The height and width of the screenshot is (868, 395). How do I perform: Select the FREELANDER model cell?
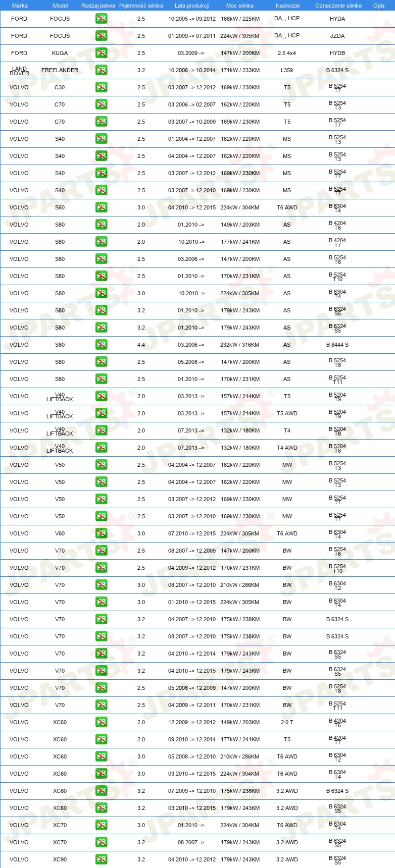pos(60,70)
